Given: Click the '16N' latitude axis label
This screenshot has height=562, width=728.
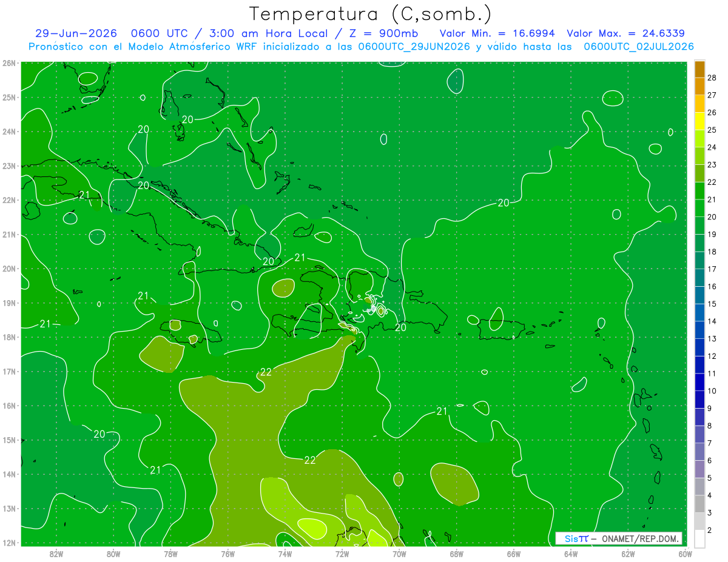Looking at the screenshot, I should pyautogui.click(x=9, y=406).
